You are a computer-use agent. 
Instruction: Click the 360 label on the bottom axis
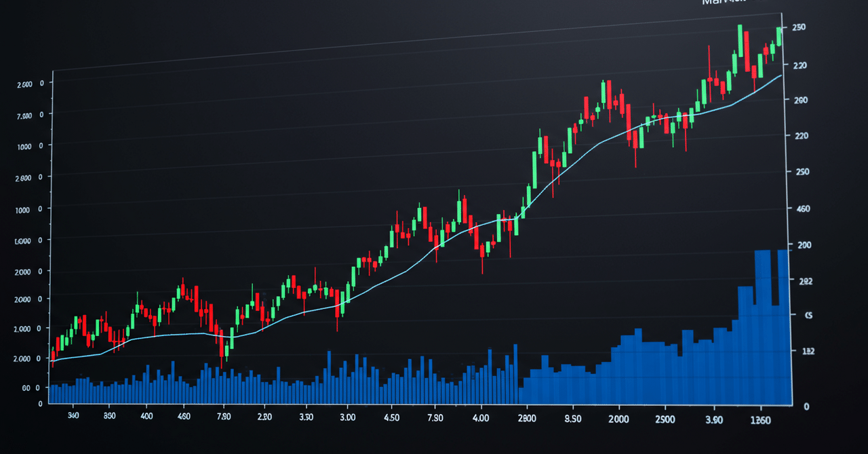(x=74, y=415)
